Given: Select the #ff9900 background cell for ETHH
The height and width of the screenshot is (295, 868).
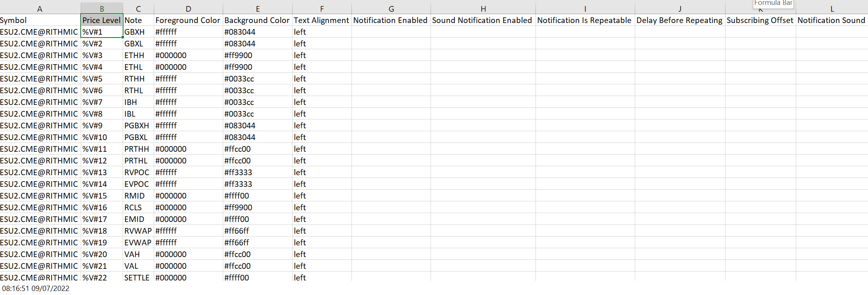Looking at the screenshot, I should [x=257, y=55].
